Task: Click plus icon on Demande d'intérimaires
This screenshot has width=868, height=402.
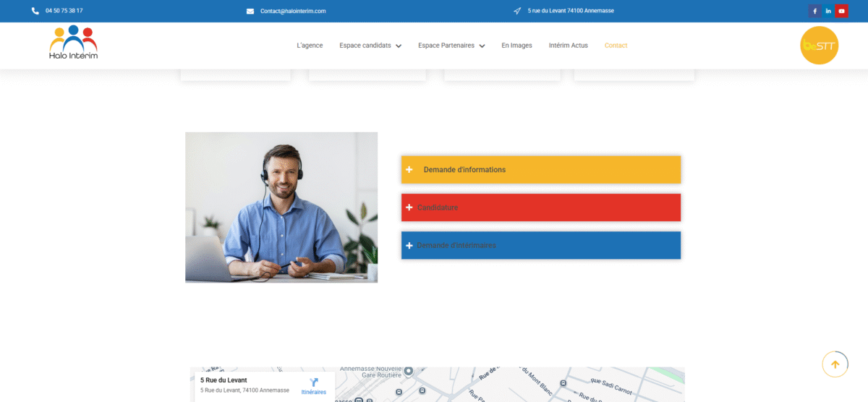Action: click(409, 245)
